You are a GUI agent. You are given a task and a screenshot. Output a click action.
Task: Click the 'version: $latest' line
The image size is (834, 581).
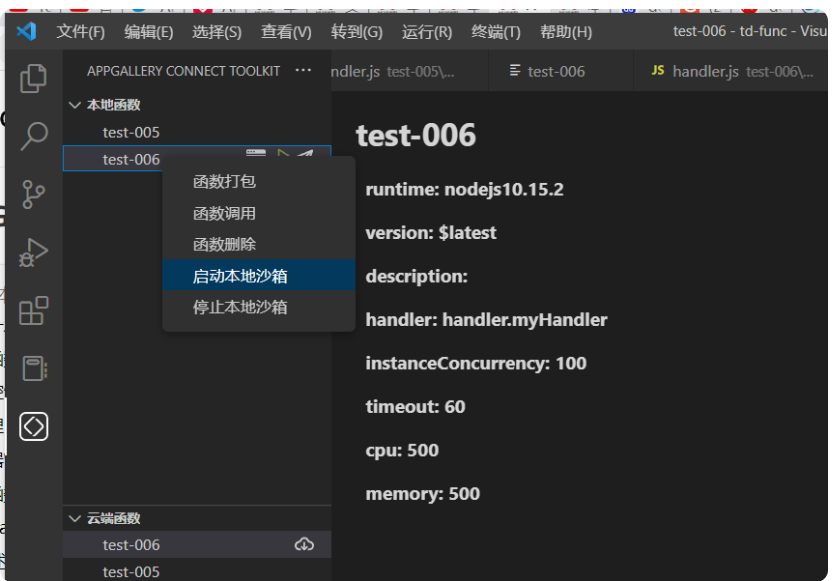[x=431, y=233]
